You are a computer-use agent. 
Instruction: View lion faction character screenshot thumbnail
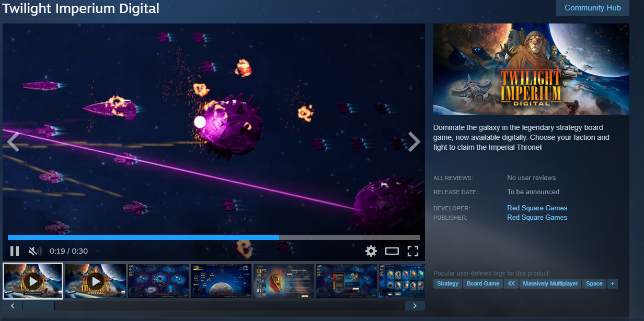284,281
